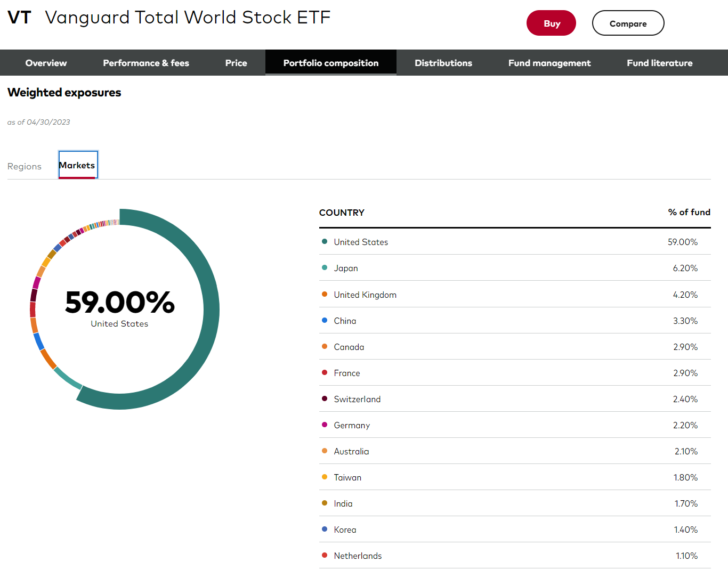Open the Overview tab
Viewport: 728px width, 570px height.
pos(46,63)
